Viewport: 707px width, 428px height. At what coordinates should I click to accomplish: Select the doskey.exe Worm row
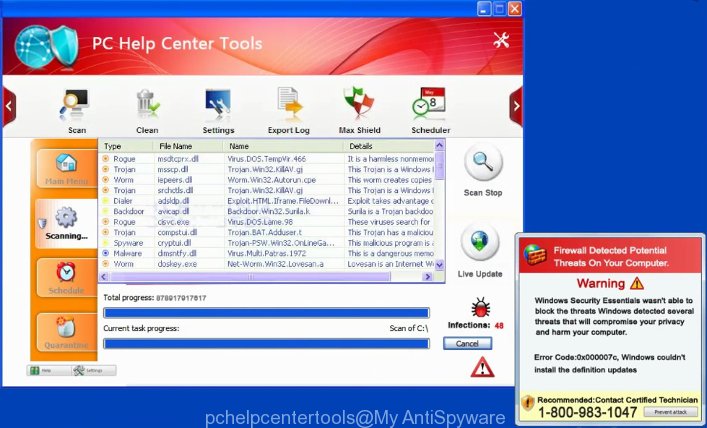266,264
